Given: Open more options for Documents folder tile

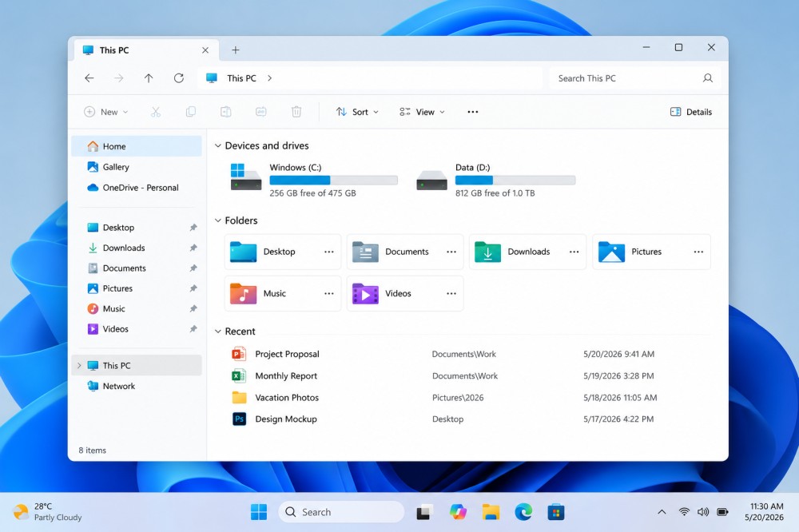Looking at the screenshot, I should (x=451, y=252).
